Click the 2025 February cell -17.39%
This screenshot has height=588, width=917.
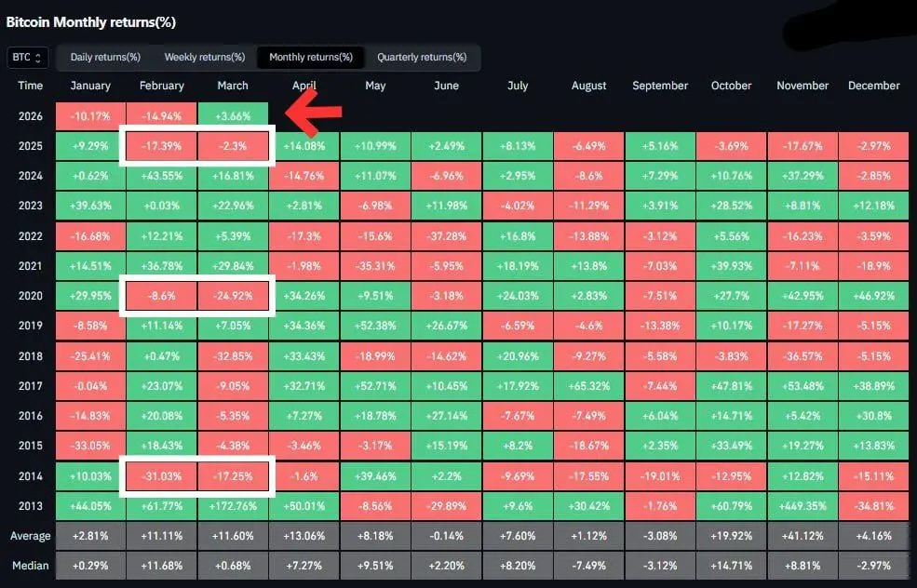(162, 146)
